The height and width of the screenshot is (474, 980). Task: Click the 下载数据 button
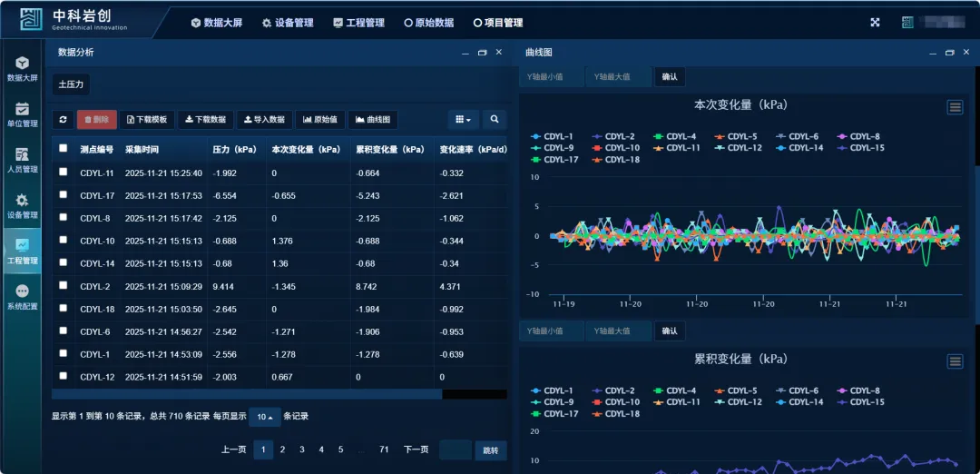coord(206,120)
